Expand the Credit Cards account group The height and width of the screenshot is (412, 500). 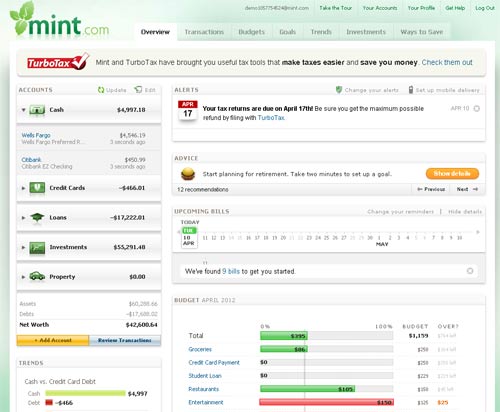(23, 188)
